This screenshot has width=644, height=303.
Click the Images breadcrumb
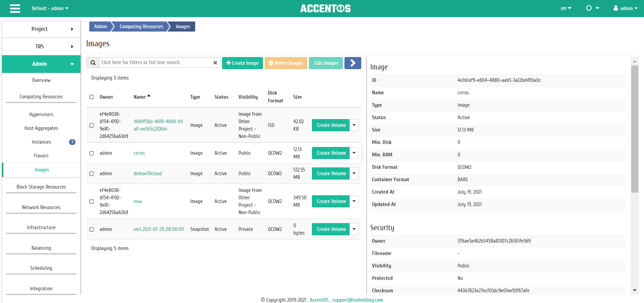183,27
